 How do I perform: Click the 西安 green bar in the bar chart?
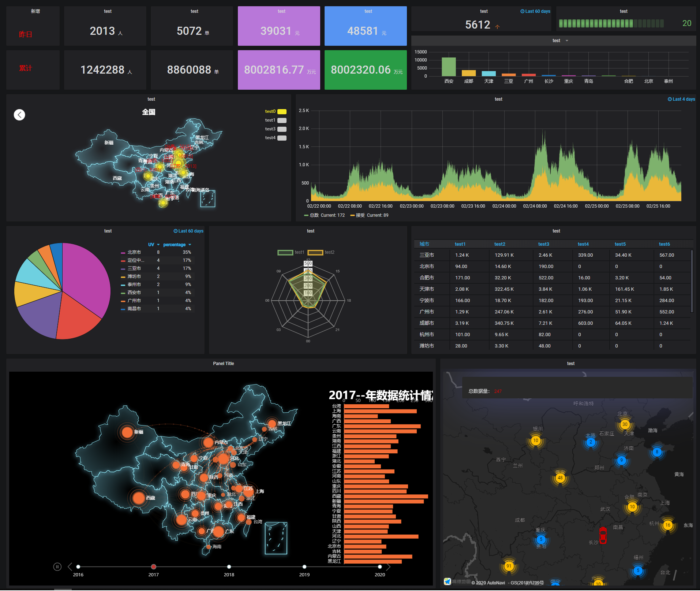pos(449,67)
